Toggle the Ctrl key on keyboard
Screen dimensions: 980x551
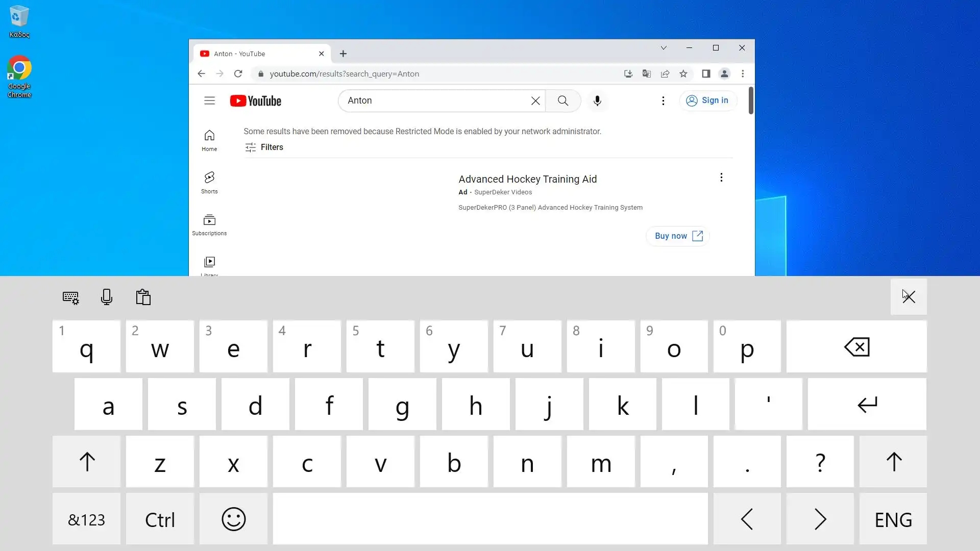click(160, 519)
